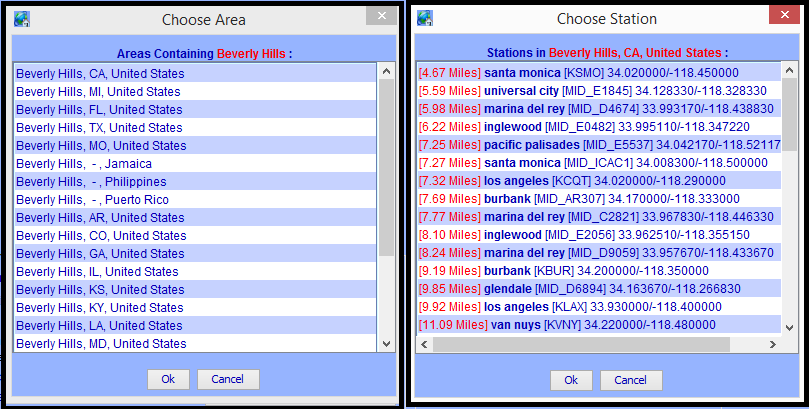Image resolution: width=809 pixels, height=409 pixels.
Task: Select Beverly Hills, MI, United States
Action: pyautogui.click(x=196, y=92)
